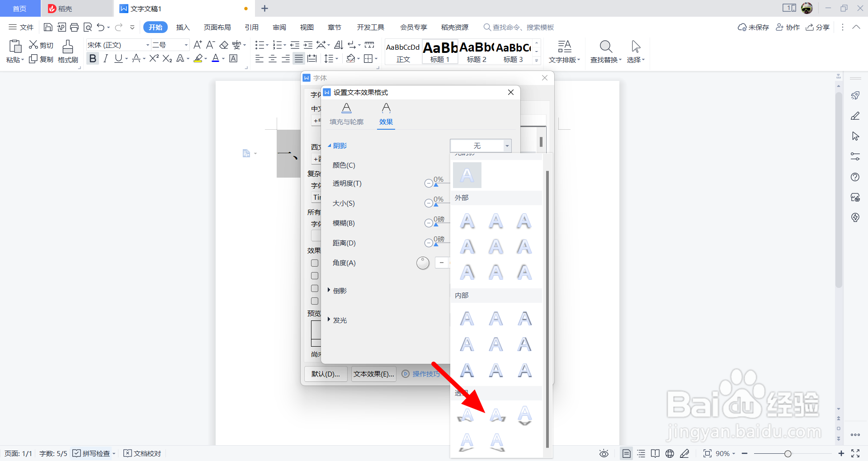Screen dimensions: 868x461
Task: Increase font size with the A+ icon
Action: 198,45
